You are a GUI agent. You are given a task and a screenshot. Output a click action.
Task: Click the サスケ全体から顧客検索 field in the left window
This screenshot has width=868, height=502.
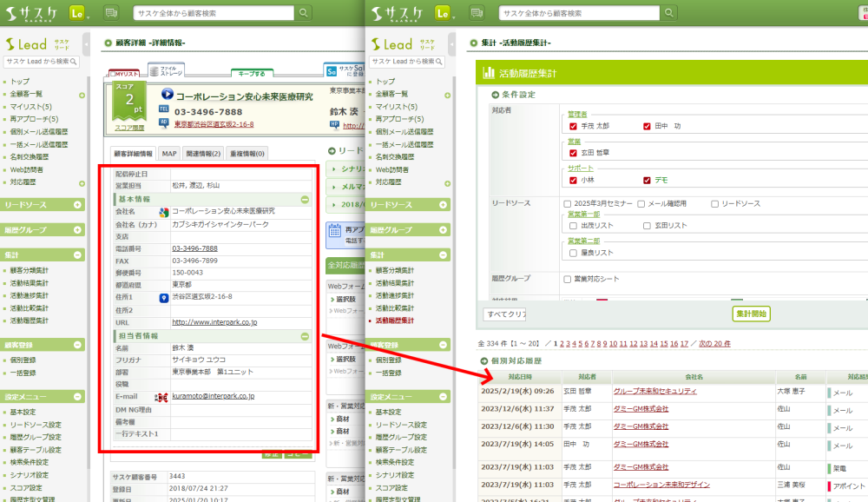(214, 13)
